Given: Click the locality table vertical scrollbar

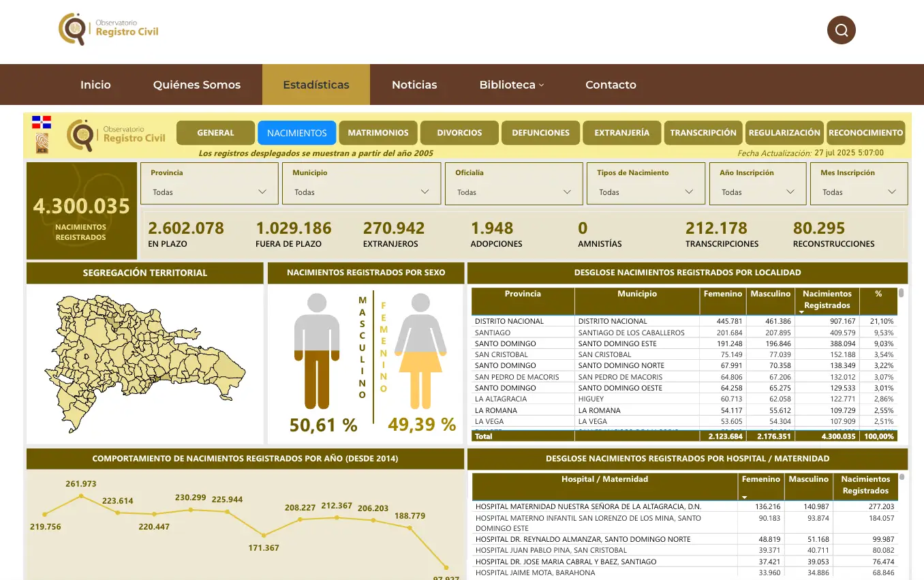Looking at the screenshot, I should pos(902,293).
